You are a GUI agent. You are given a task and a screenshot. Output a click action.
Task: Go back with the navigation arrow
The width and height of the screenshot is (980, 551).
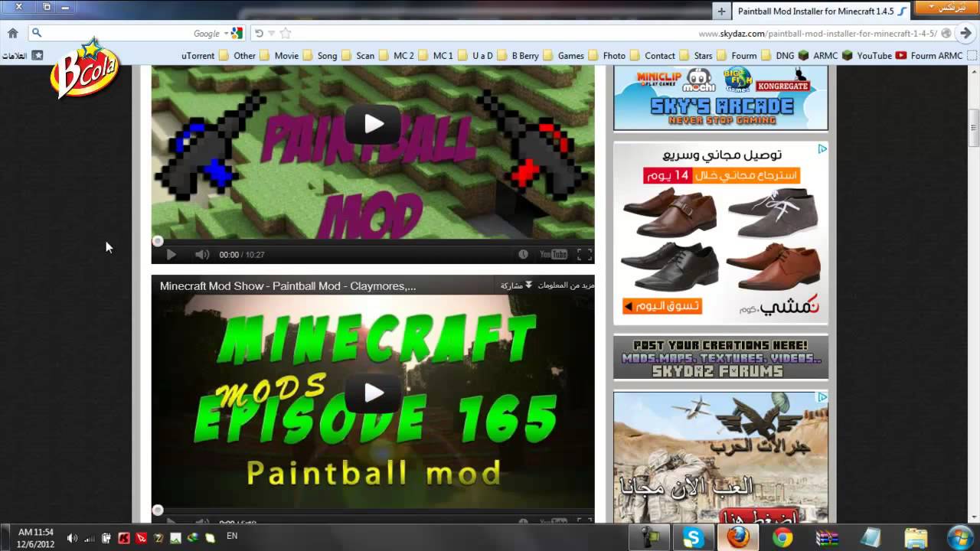point(967,33)
